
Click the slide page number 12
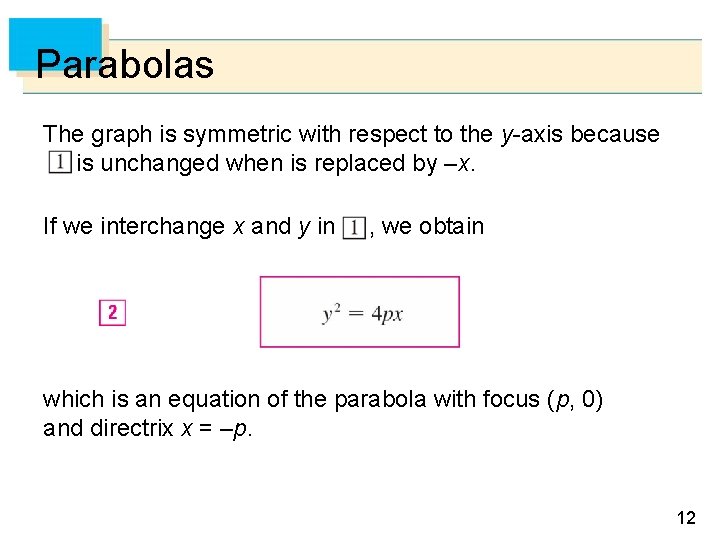(x=686, y=517)
